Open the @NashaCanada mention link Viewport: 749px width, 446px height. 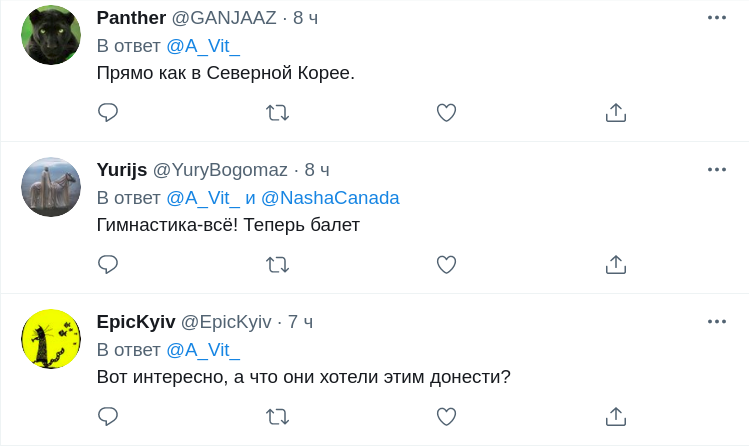click(330, 198)
